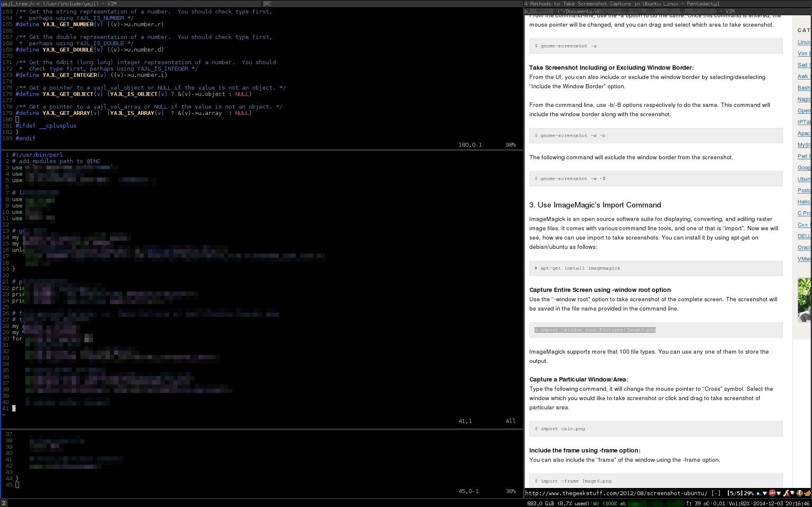
Task: Select the ~/Documents VIM title bar on right
Action: click(668, 11)
